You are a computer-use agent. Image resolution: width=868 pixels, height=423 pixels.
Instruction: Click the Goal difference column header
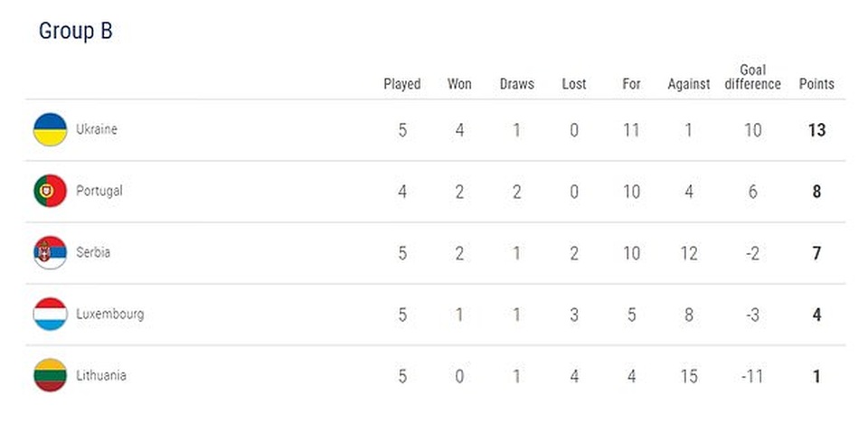tap(752, 77)
